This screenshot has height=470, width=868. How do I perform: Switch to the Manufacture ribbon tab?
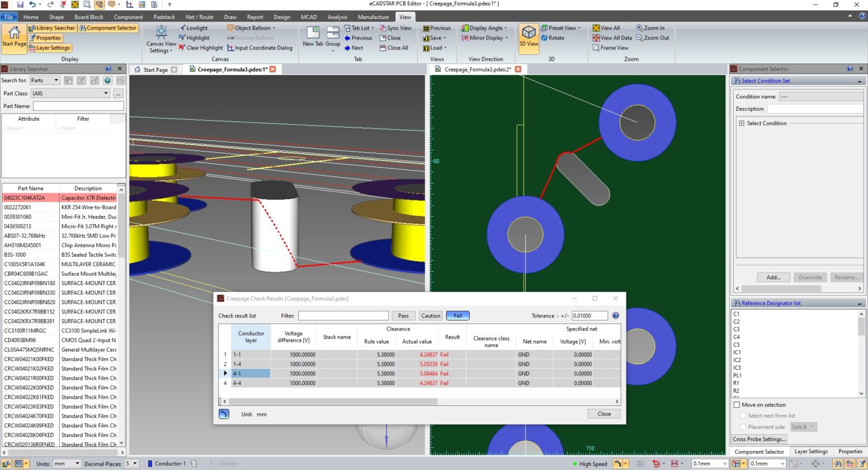click(373, 17)
